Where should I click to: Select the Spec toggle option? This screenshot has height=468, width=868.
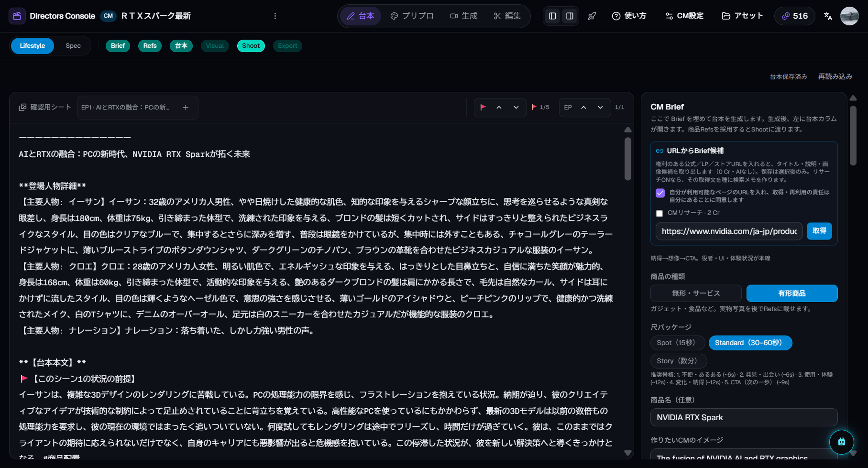(73, 46)
